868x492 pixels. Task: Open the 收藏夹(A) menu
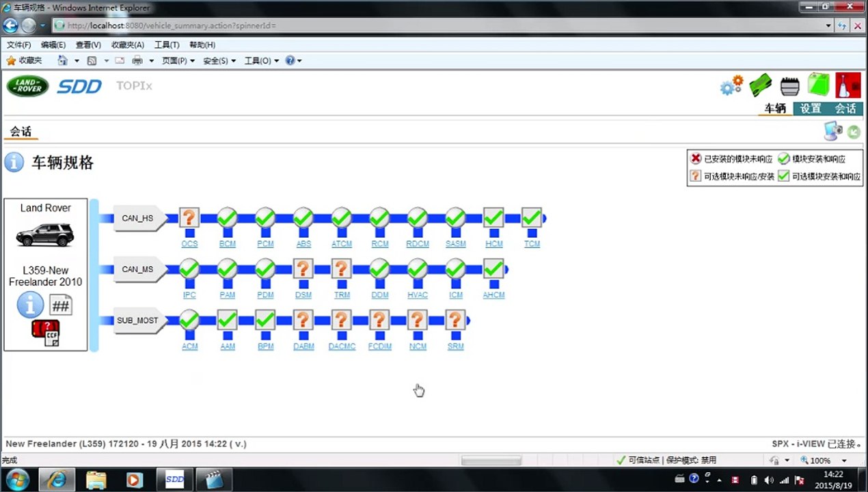click(127, 45)
